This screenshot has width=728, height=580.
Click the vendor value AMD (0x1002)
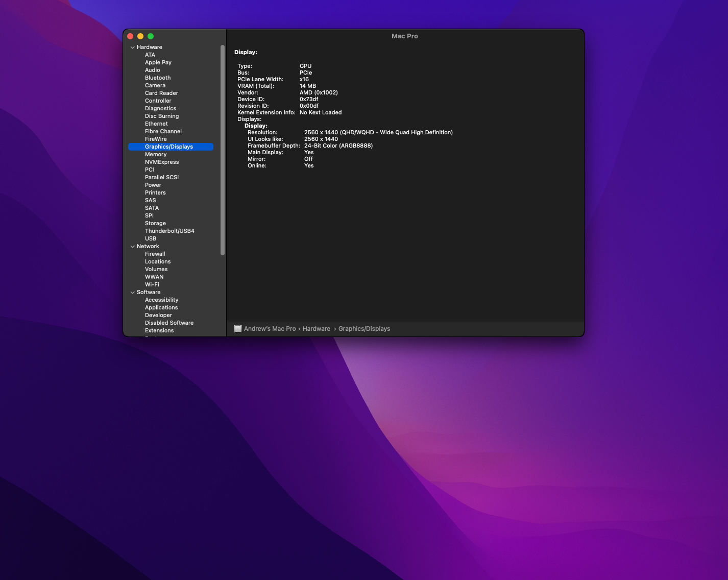[319, 93]
